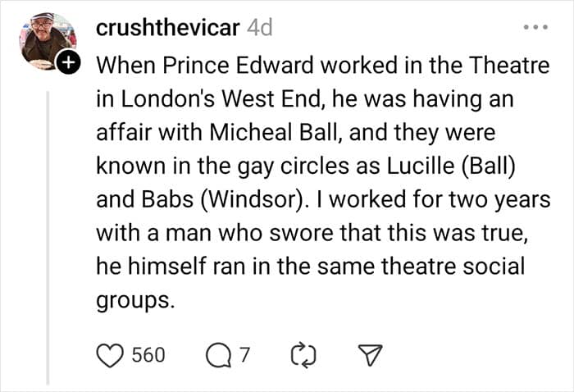Open replies via the comment bubble icon

pyautogui.click(x=218, y=354)
